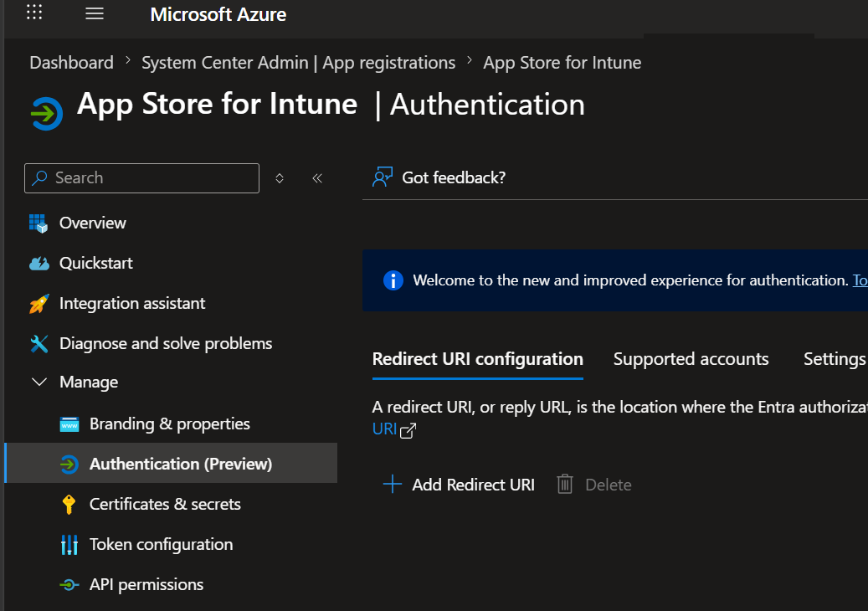Click the blue info icon in banner
This screenshot has width=868, height=611.
point(393,280)
